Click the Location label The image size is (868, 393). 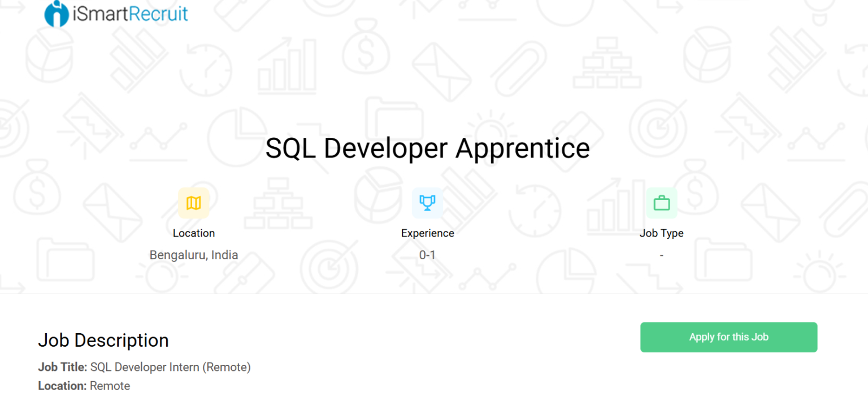194,233
